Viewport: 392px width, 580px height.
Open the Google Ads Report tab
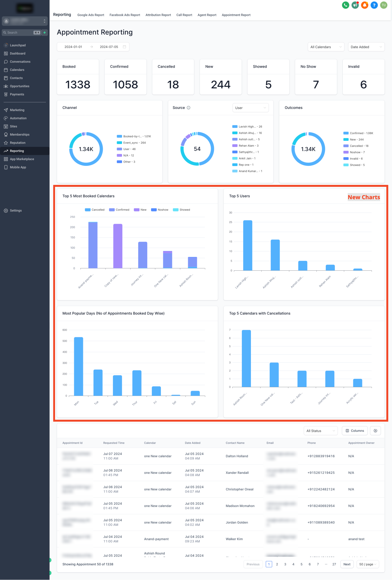91,15
